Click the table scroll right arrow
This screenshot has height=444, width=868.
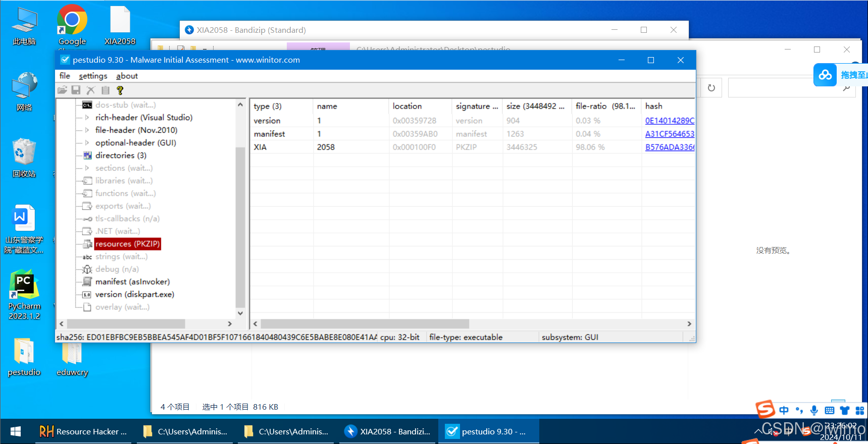point(689,324)
